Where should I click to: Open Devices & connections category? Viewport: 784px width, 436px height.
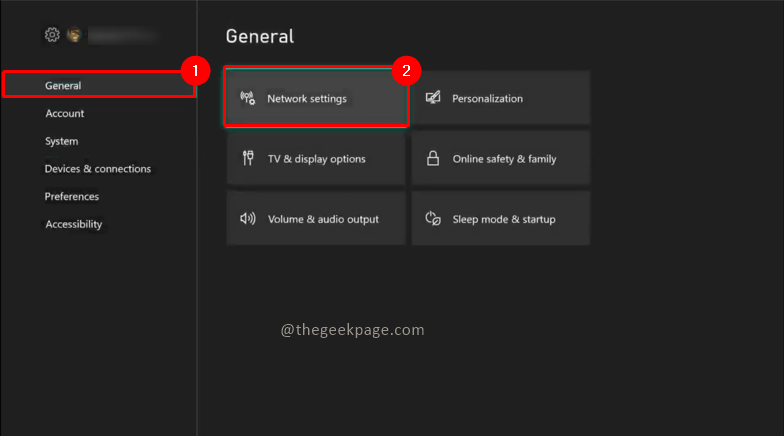(98, 169)
